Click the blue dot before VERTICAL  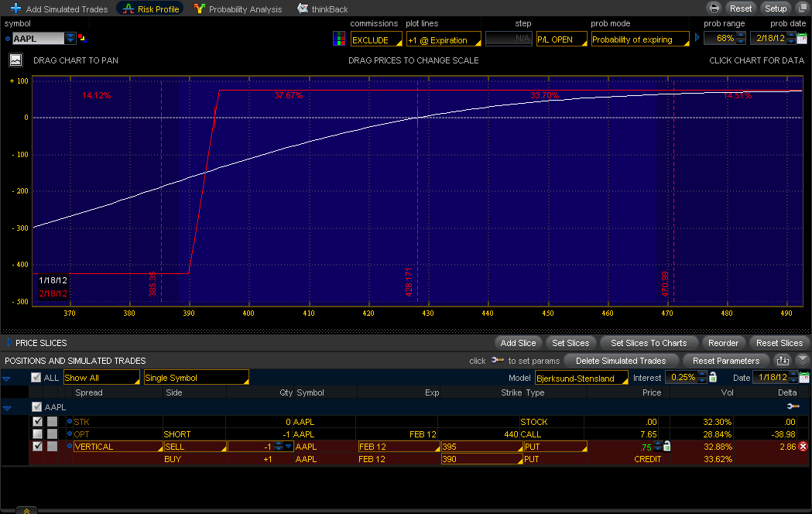pyautogui.click(x=70, y=446)
